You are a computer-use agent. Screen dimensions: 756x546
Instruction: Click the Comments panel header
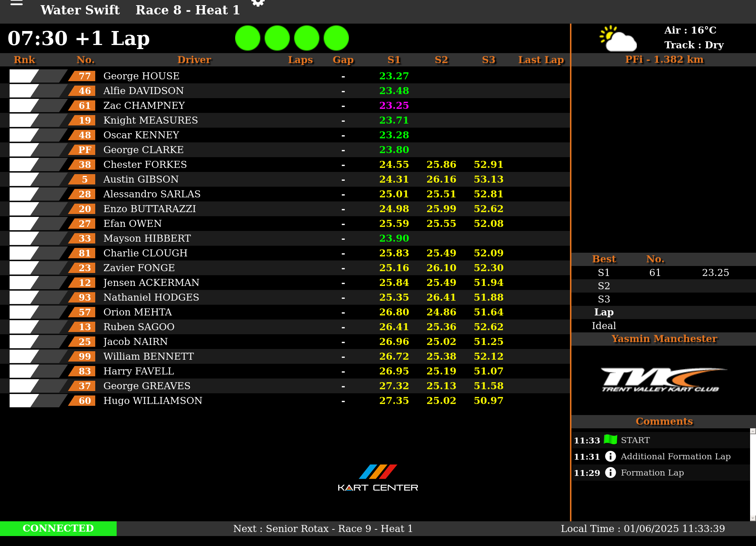664,421
